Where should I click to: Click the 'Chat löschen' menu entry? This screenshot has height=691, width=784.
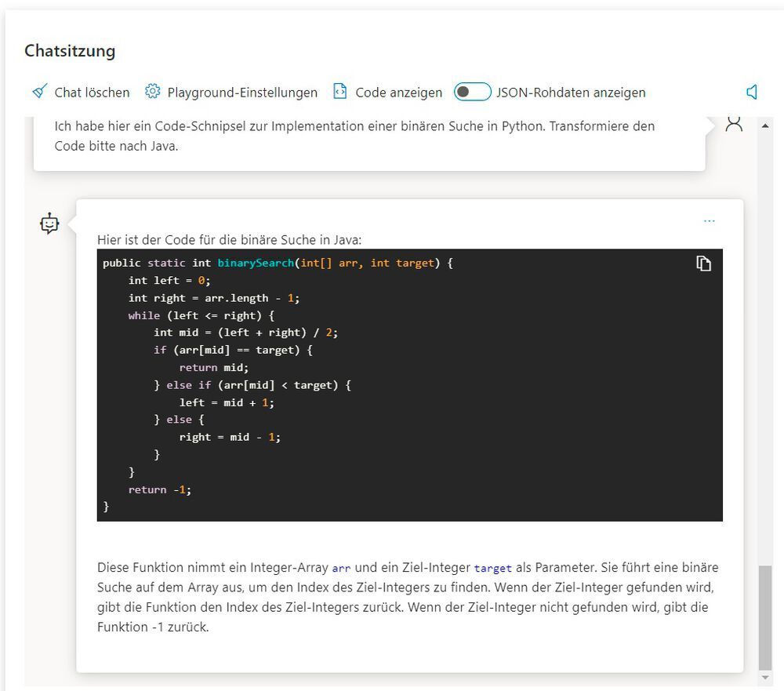coord(91,93)
